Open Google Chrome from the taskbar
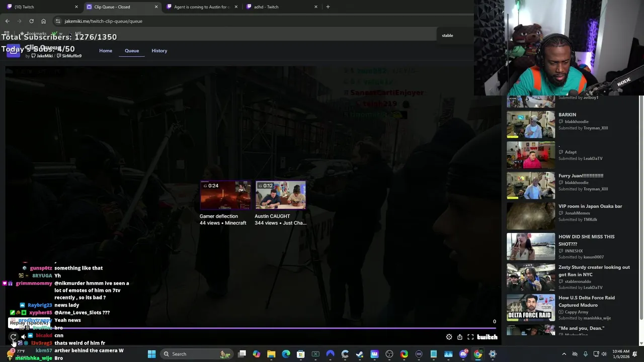The height and width of the screenshot is (362, 644). tap(478, 354)
